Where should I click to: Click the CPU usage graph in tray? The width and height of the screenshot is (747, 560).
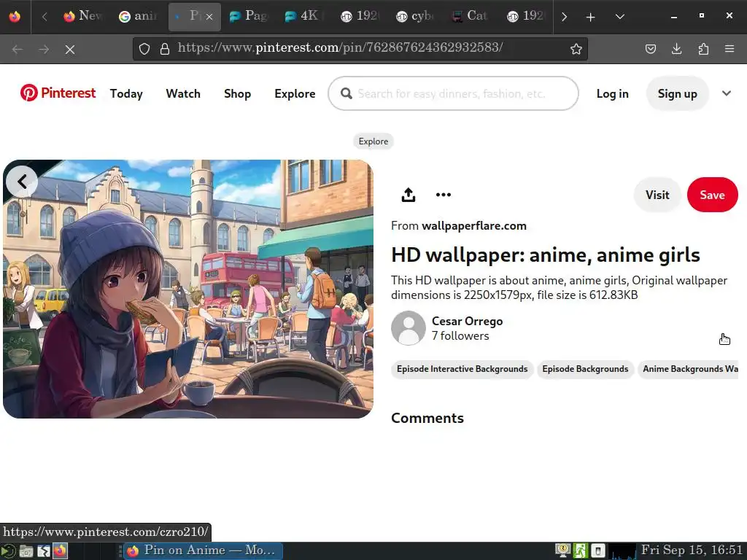[x=622, y=551]
